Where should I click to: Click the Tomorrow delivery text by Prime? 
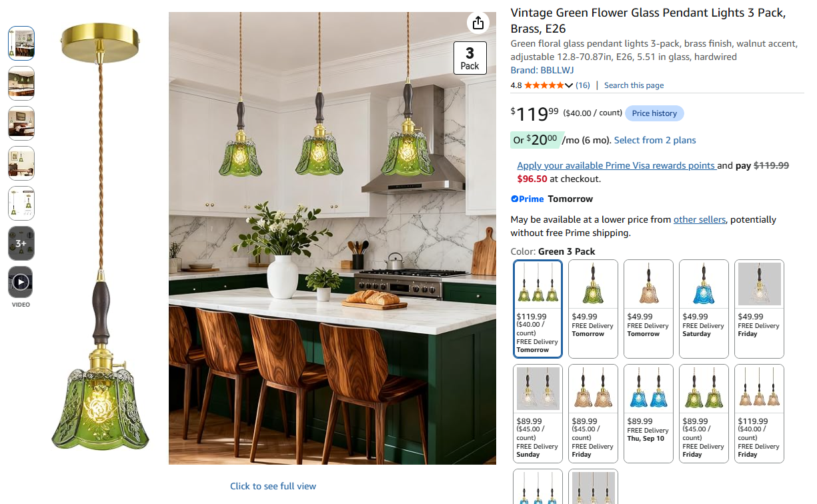pyautogui.click(x=570, y=199)
